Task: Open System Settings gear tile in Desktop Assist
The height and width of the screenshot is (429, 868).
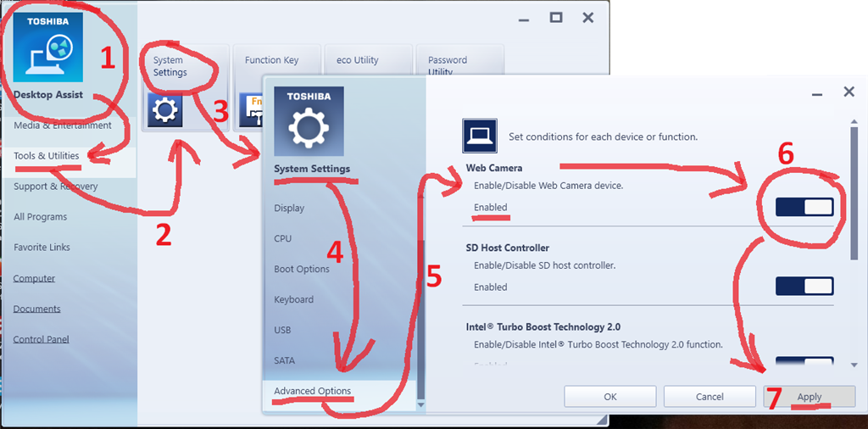Action: pyautogui.click(x=185, y=88)
